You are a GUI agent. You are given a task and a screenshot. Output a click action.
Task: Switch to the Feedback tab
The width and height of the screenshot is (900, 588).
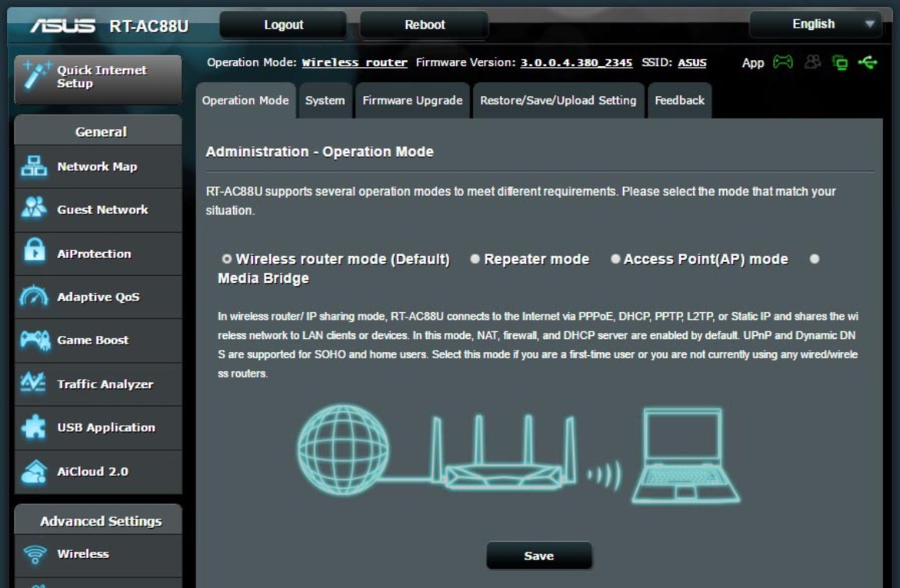679,101
